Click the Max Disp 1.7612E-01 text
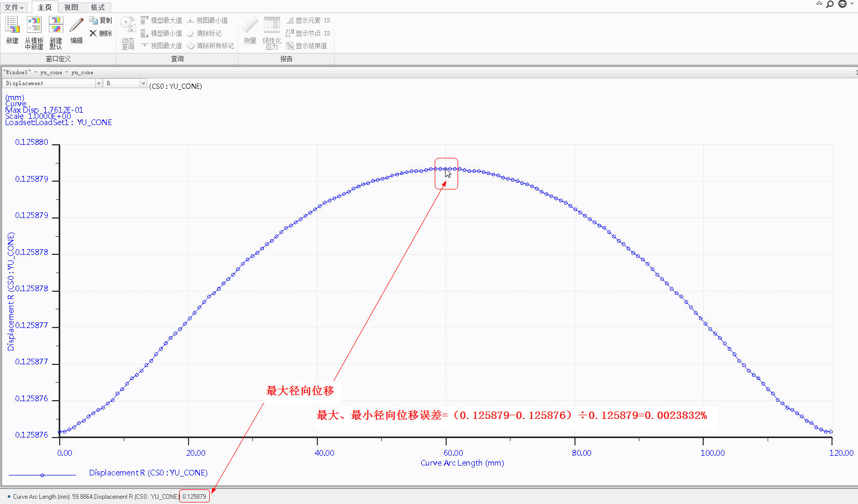The width and height of the screenshot is (858, 504). [44, 110]
